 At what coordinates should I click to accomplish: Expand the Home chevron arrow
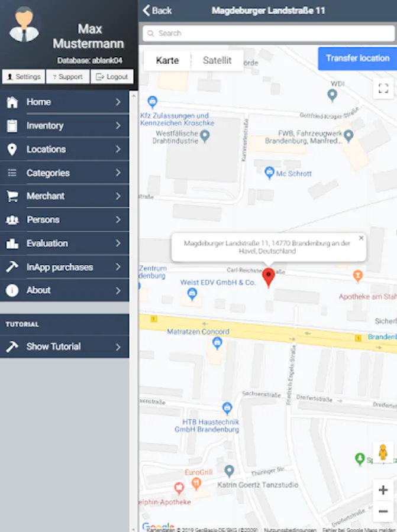[x=118, y=102]
